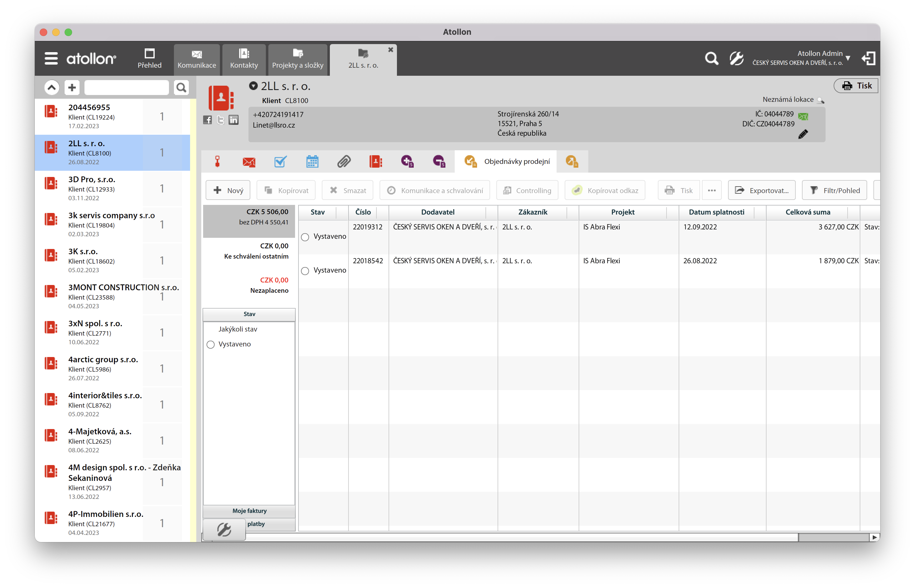Switch to the Komunikace tab
The width and height of the screenshot is (915, 588).
tap(197, 59)
